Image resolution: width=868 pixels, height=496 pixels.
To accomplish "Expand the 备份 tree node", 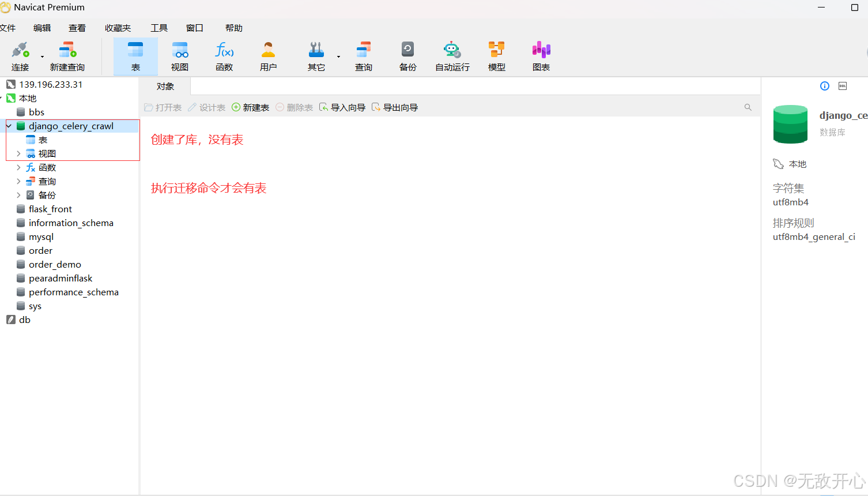I will pos(18,195).
